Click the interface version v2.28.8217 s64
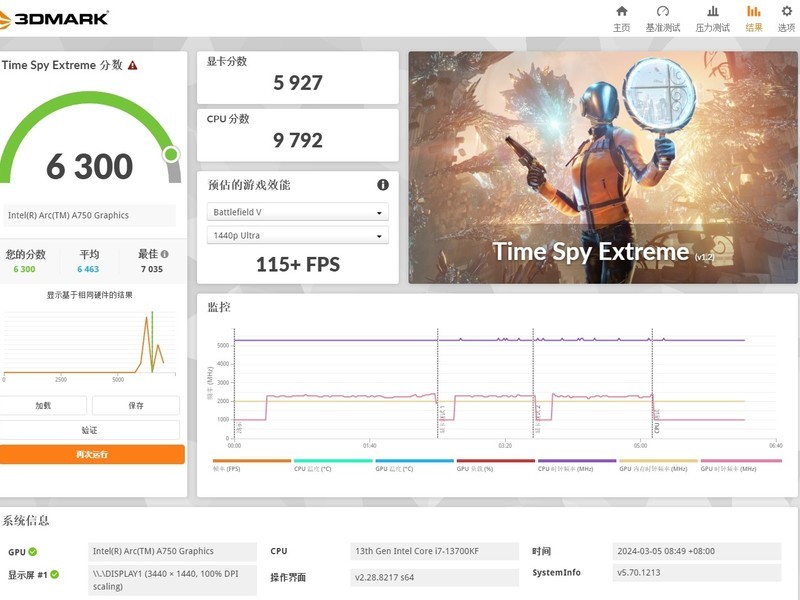Viewport: 800px width, 600px height. click(x=434, y=578)
